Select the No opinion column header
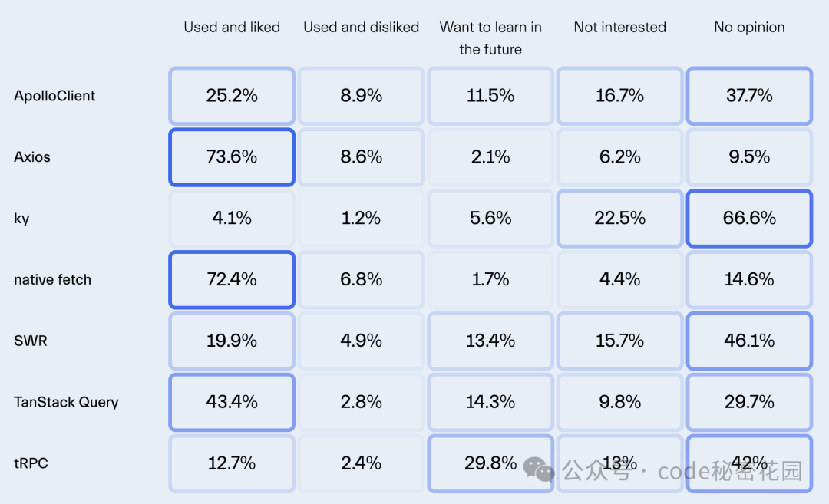The image size is (829, 504). tap(749, 27)
